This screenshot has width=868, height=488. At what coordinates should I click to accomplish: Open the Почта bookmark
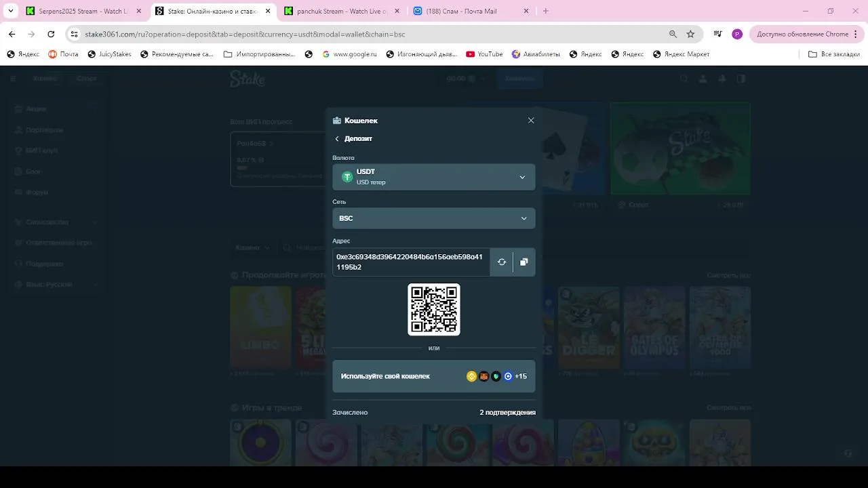coord(63,54)
